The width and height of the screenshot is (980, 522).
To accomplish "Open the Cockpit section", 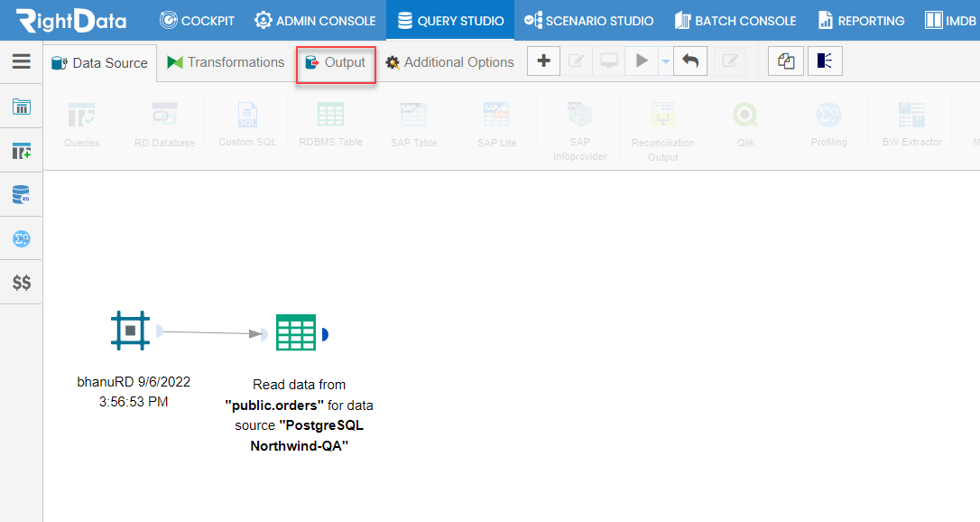I will tap(197, 21).
